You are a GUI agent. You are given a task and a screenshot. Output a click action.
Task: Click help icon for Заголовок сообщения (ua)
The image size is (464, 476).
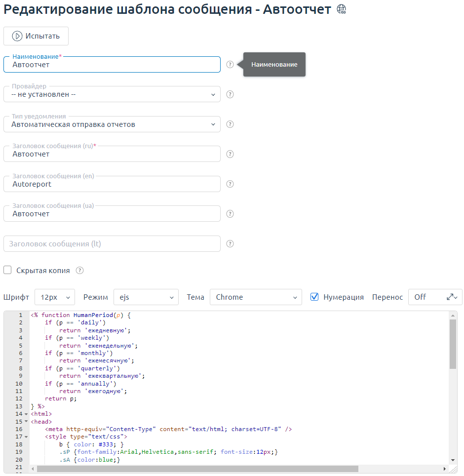[230, 214]
